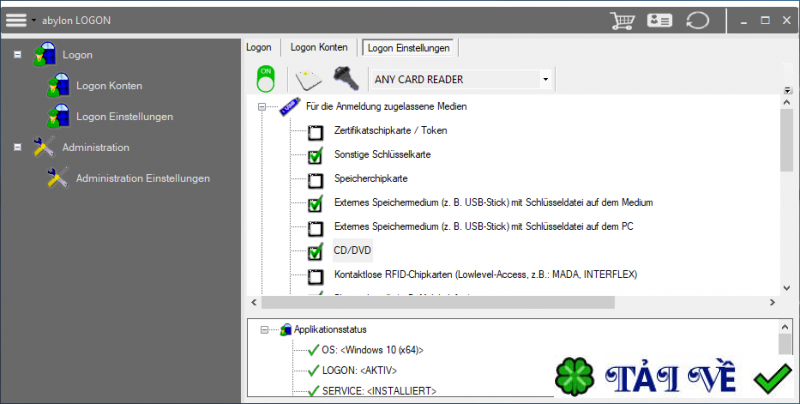
Task: Click the ID card icon in title bar
Action: click(659, 20)
